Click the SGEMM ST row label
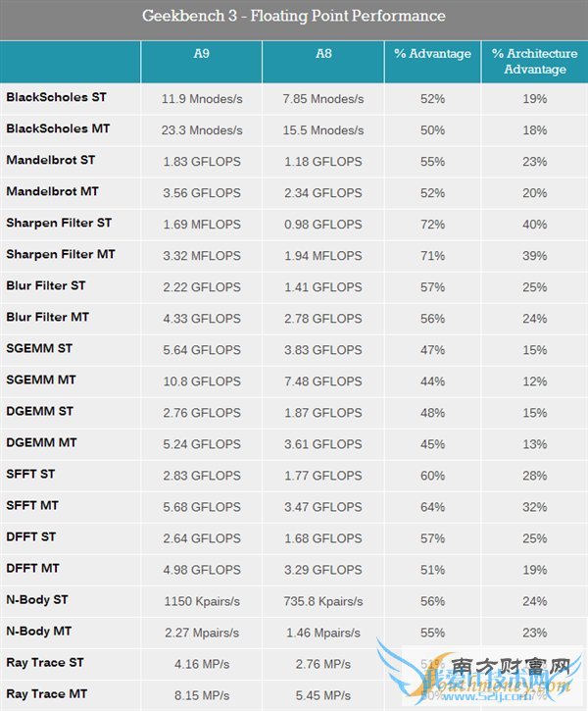 click(39, 348)
